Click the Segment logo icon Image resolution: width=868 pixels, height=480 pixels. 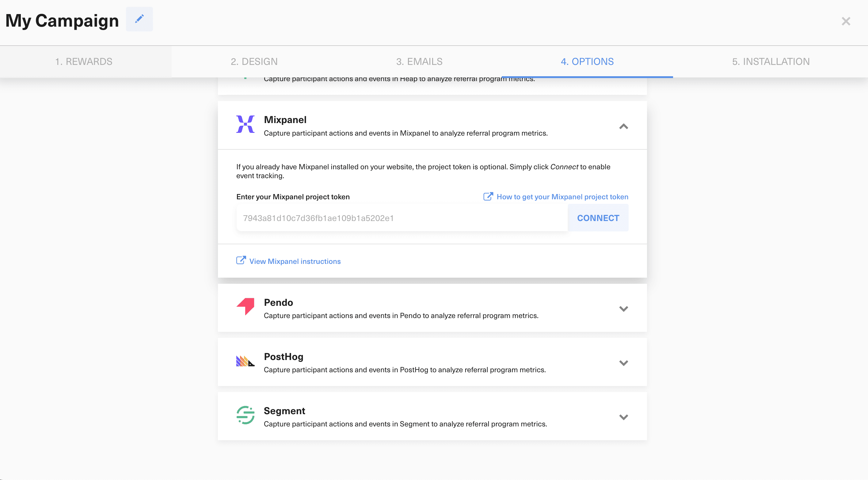245,415
